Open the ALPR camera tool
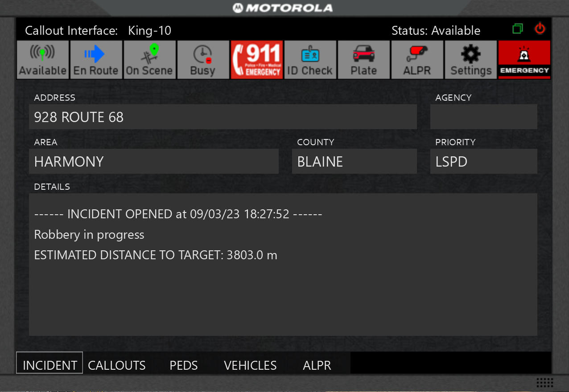Viewport: 569px width, 392px height. coord(417,60)
